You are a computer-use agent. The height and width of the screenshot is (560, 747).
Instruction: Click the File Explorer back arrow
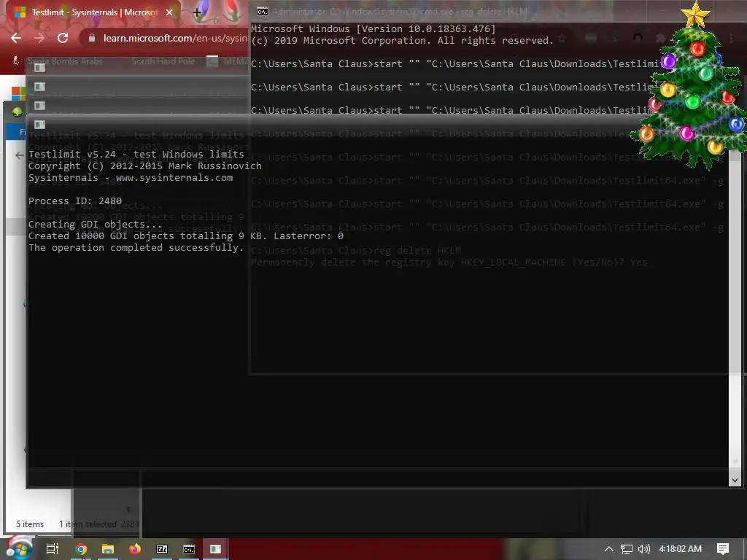[19, 155]
